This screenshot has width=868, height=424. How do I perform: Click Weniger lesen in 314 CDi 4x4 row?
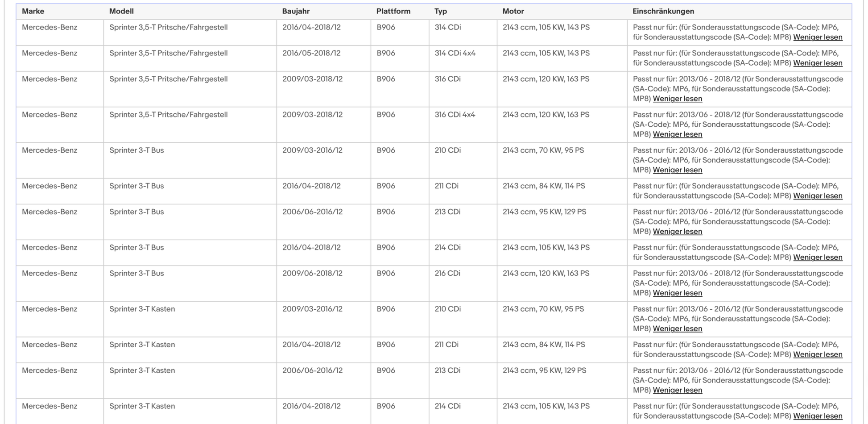(x=818, y=63)
